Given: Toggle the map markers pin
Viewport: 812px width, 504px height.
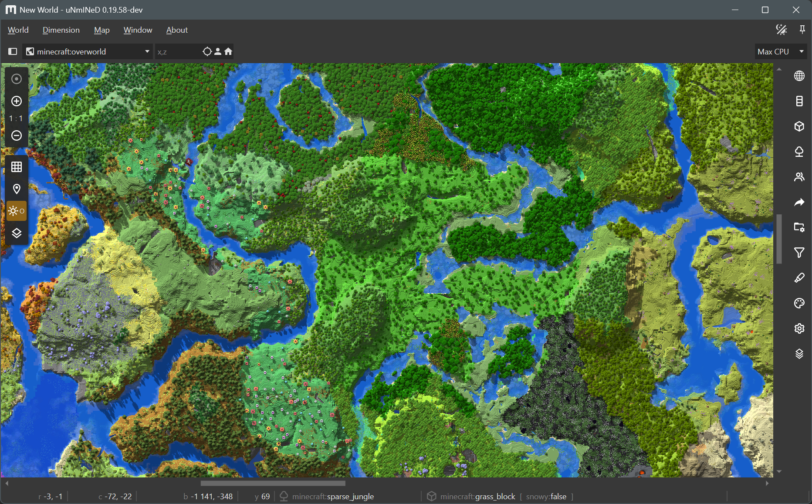Looking at the screenshot, I should 17,189.
